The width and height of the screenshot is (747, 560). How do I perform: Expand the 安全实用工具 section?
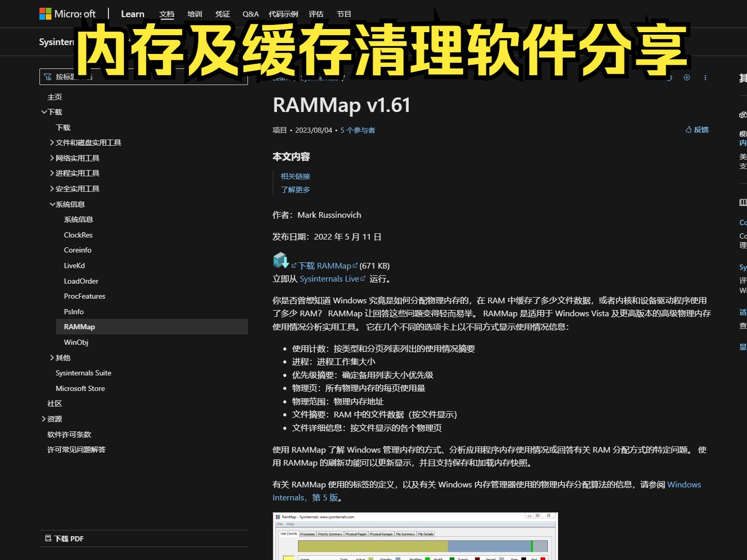click(52, 189)
